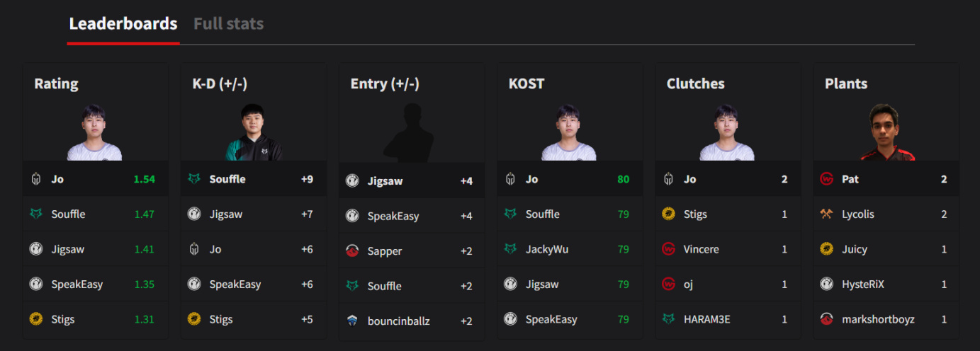This screenshot has width=980, height=351.
Task: Click Vincere's team logo in Clutches
Action: coord(668,249)
